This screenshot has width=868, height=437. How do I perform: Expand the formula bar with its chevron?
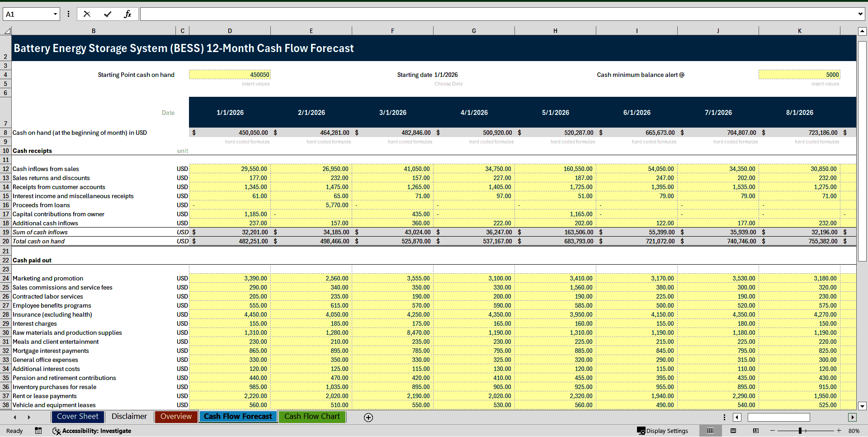pos(860,14)
